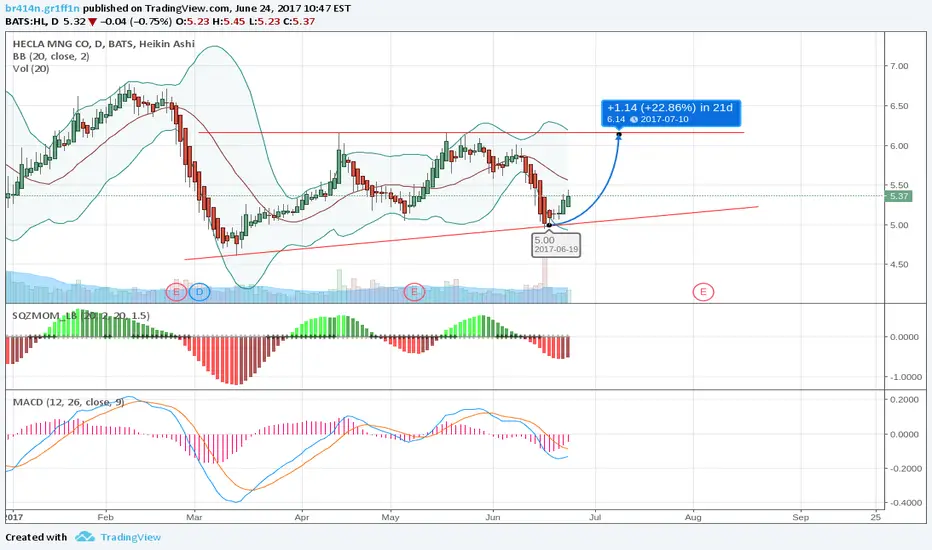Click the 5.50 price axis label
The image size is (932, 550).
[899, 186]
